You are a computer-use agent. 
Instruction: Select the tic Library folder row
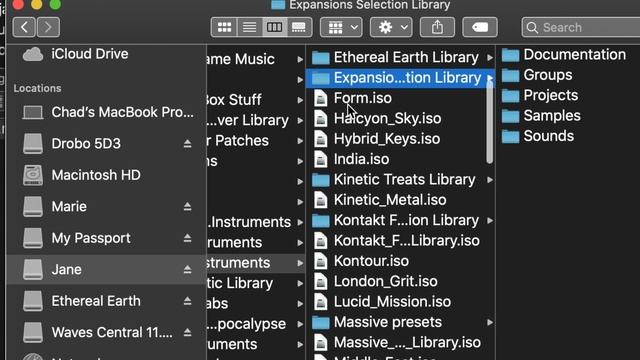pyautogui.click(x=256, y=283)
